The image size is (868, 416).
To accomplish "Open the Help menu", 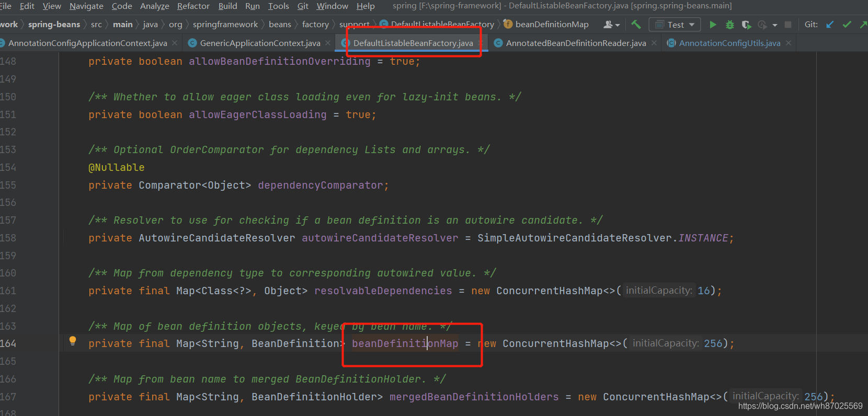I will (366, 6).
